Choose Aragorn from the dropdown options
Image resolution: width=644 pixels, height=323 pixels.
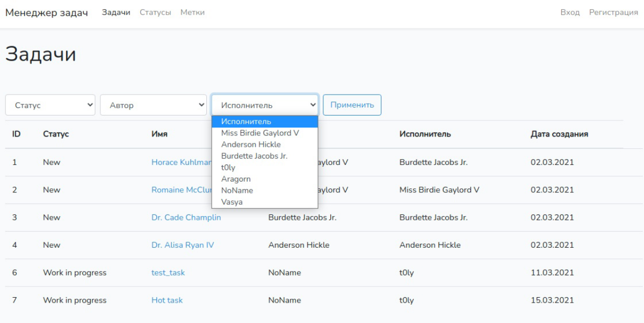point(236,179)
